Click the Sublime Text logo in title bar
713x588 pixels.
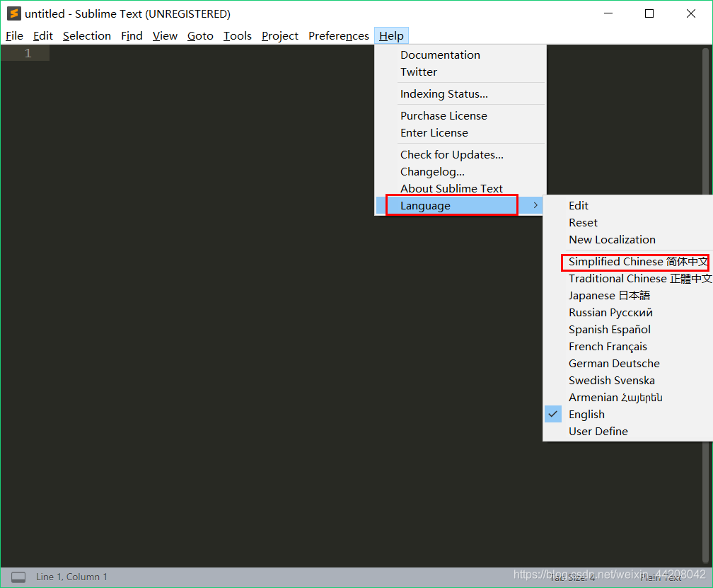click(x=13, y=13)
